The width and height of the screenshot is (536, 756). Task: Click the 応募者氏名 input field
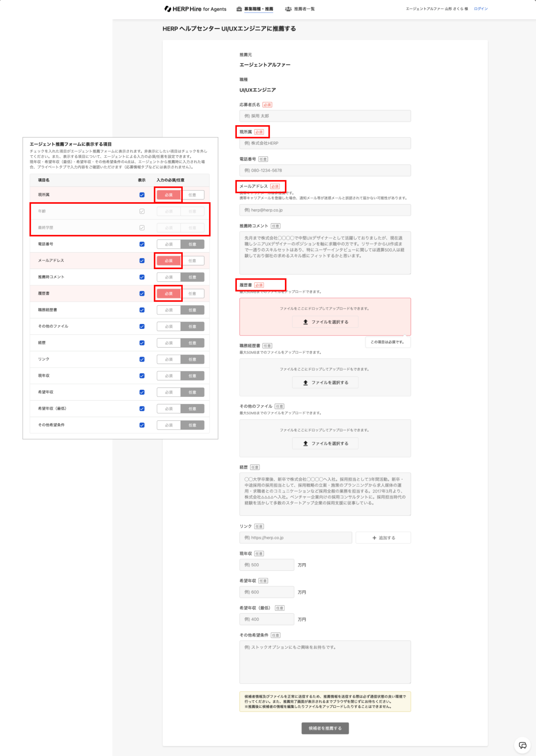pos(325,116)
